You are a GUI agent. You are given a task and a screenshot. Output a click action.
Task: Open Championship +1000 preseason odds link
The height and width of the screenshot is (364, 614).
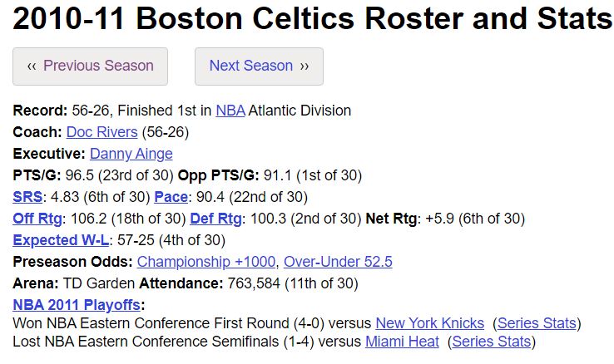tap(206, 262)
